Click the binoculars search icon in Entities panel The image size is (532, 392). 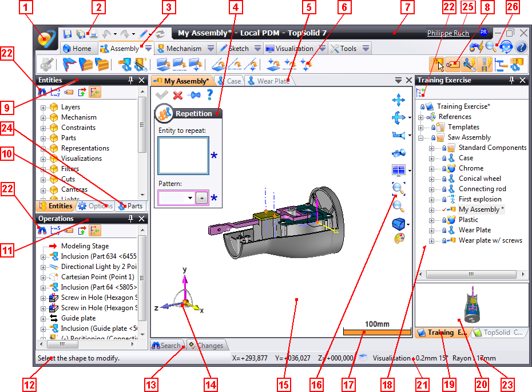tap(42, 92)
